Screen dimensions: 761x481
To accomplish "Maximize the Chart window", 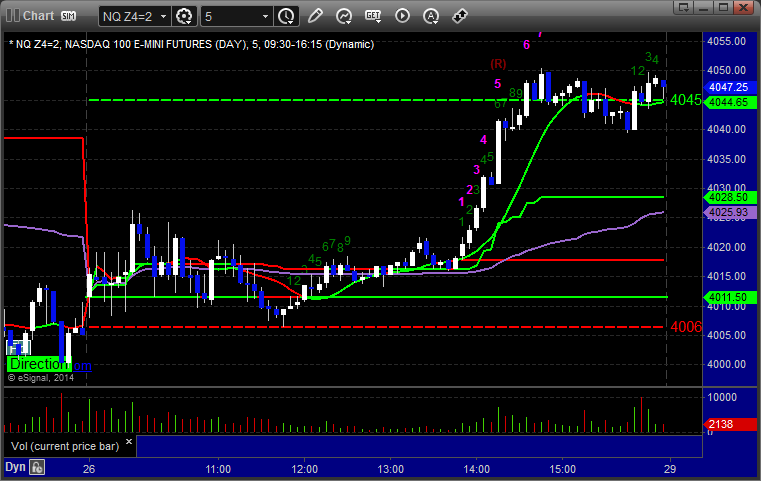I will click(x=724, y=7).
